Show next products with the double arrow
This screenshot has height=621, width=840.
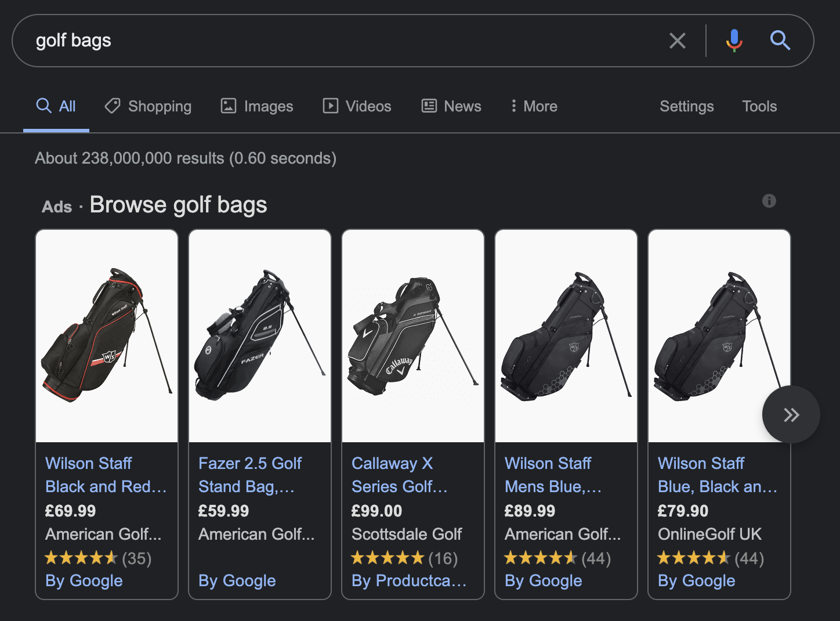coord(791,414)
